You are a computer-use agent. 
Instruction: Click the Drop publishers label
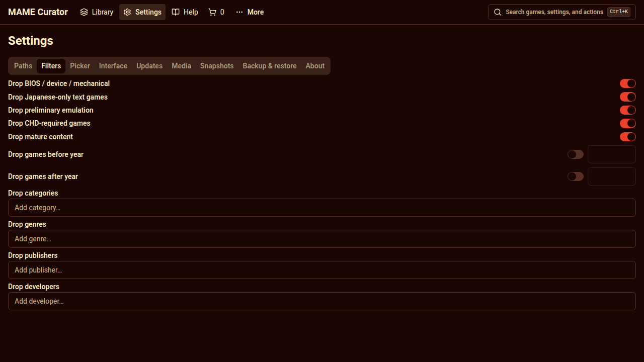coord(33,255)
